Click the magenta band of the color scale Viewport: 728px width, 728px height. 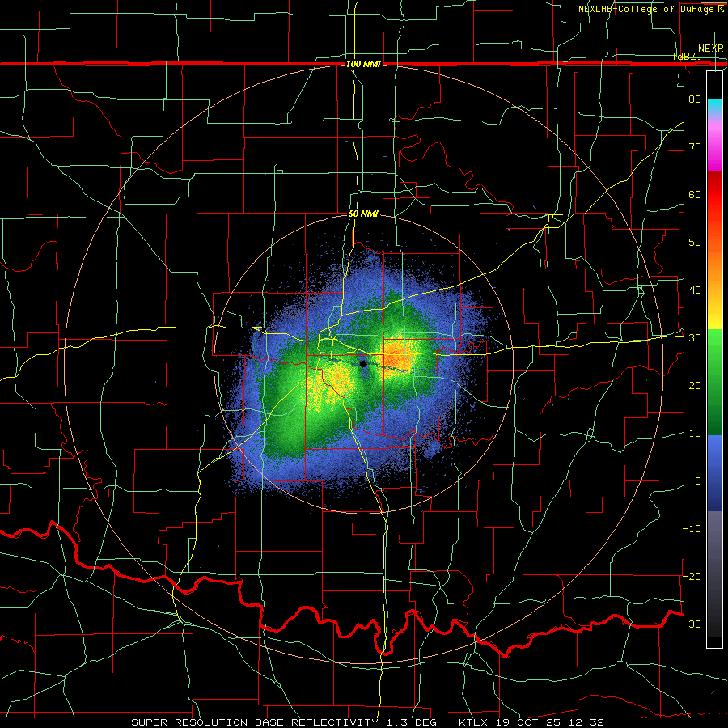click(x=714, y=144)
